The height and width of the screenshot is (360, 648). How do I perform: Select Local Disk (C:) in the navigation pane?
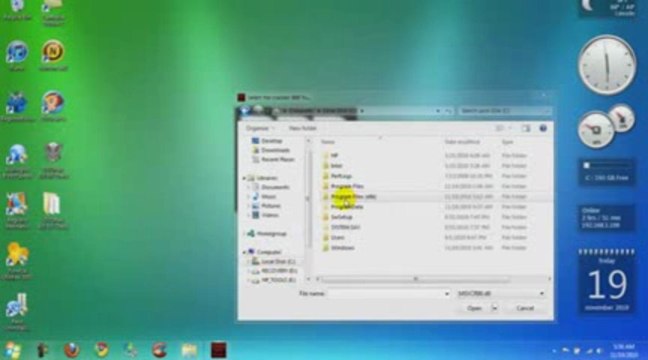coord(278,262)
